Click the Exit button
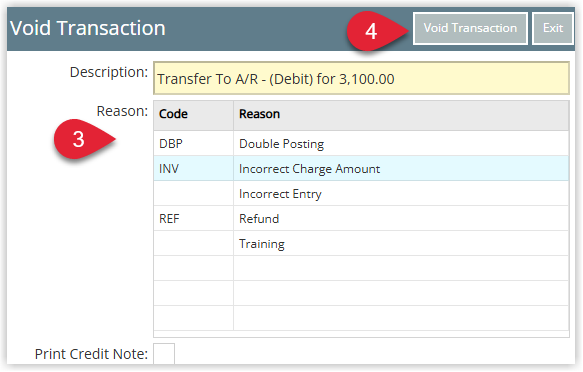This screenshot has height=372, width=583. [553, 28]
